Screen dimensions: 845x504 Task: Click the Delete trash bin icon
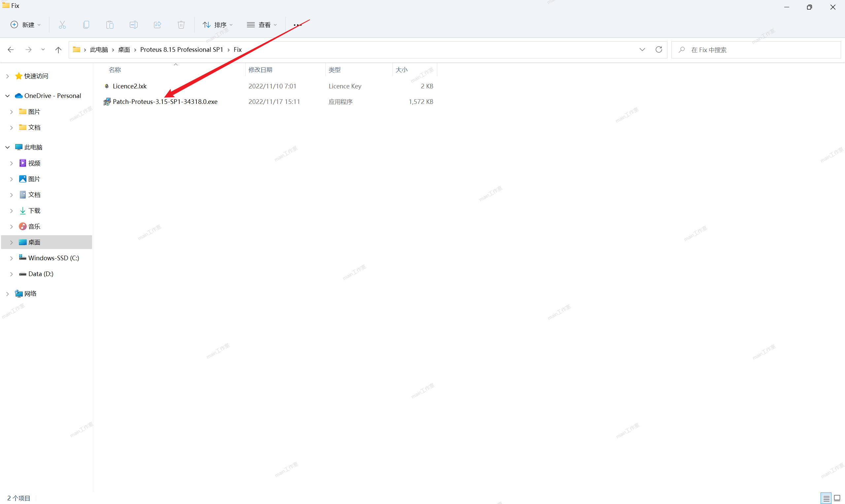[181, 25]
